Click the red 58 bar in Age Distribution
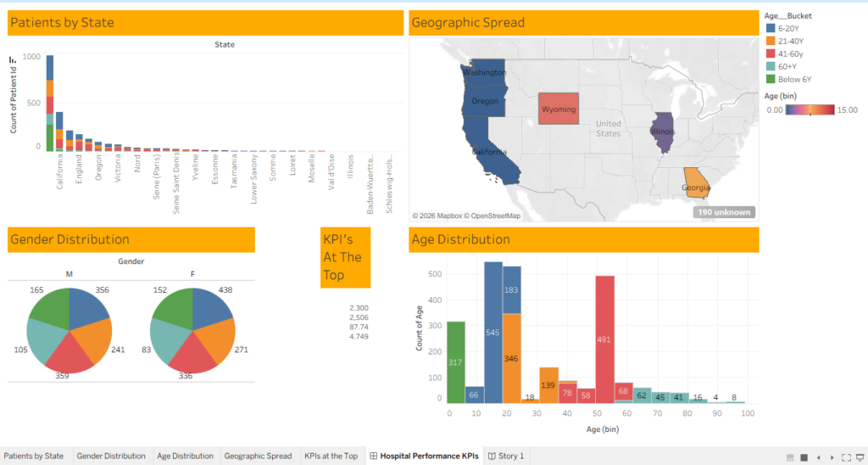The height and width of the screenshot is (465, 868). coord(587,395)
